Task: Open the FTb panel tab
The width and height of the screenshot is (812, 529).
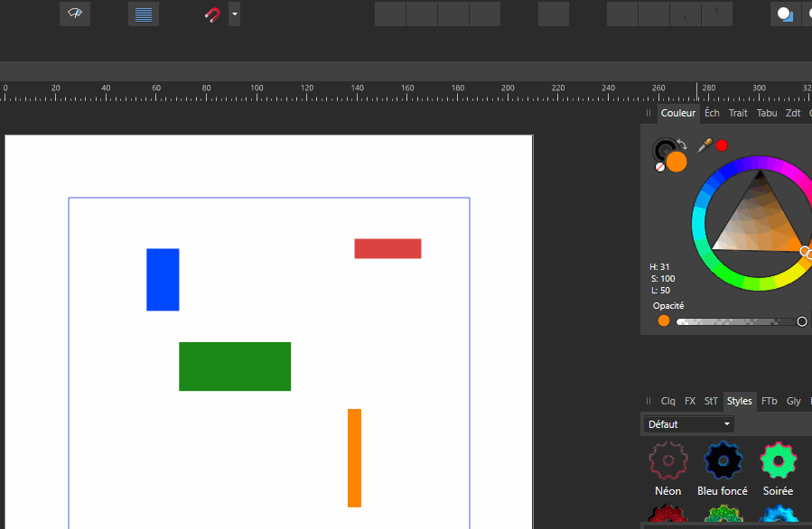Action: click(x=769, y=401)
